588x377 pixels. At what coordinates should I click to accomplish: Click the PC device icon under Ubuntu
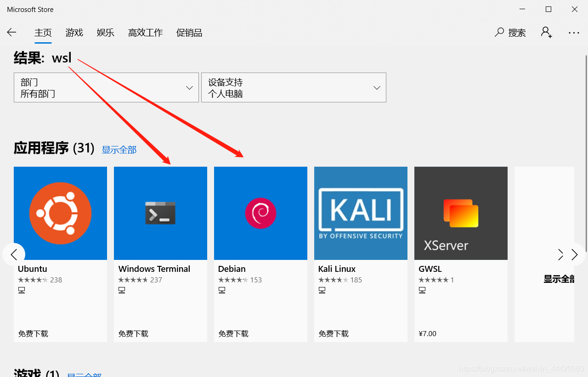pos(22,290)
